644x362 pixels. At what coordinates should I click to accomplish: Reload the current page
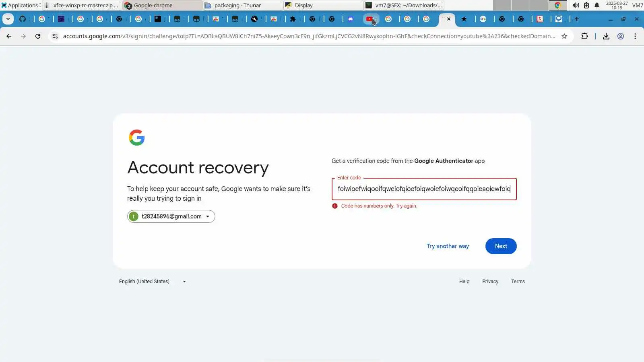tap(38, 36)
